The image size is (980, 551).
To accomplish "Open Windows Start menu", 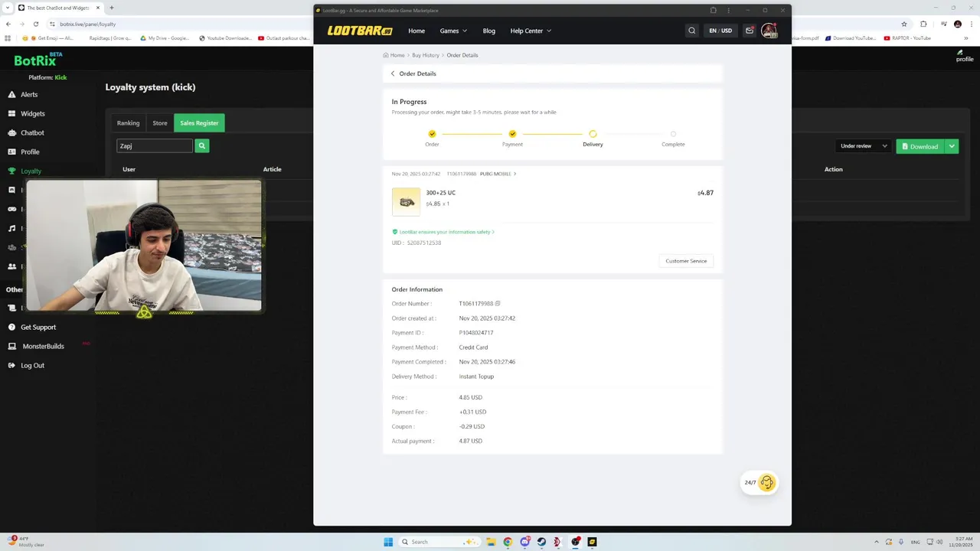I will coord(388,542).
